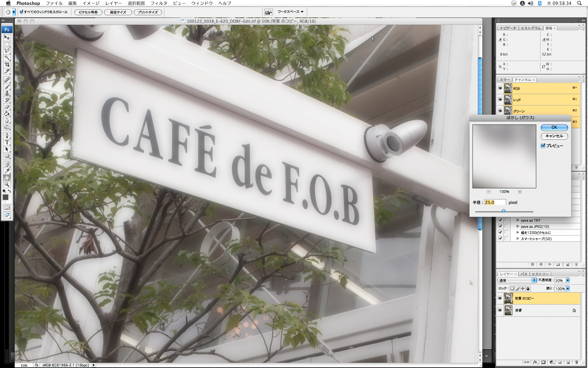Switch to the ヒストリー tab

540,274
